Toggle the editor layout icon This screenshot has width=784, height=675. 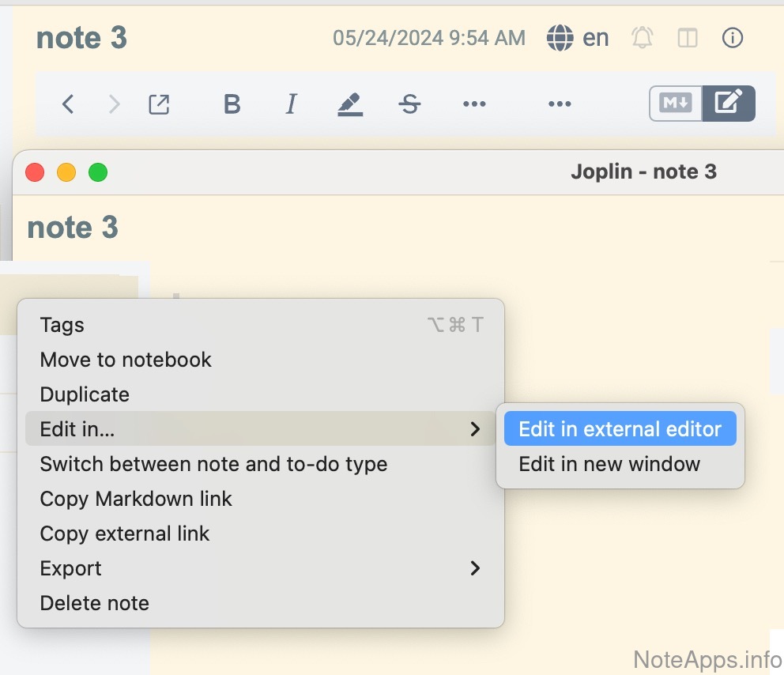coord(688,38)
